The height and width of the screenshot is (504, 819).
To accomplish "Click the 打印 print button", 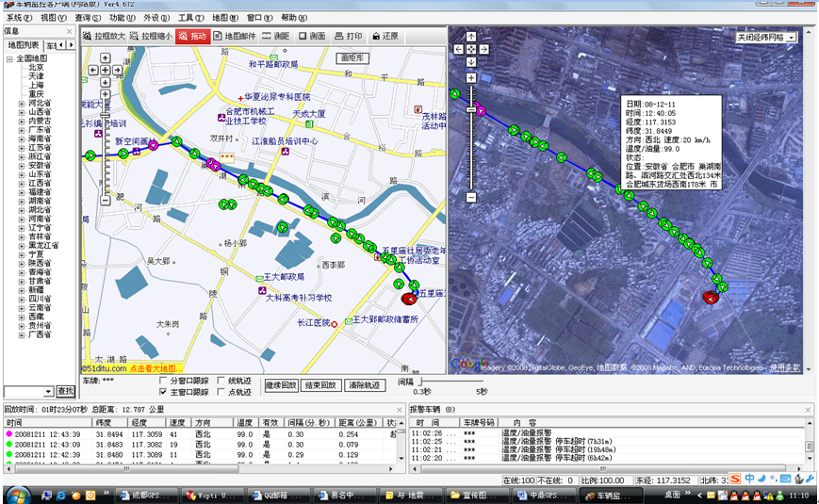I will pos(349,36).
